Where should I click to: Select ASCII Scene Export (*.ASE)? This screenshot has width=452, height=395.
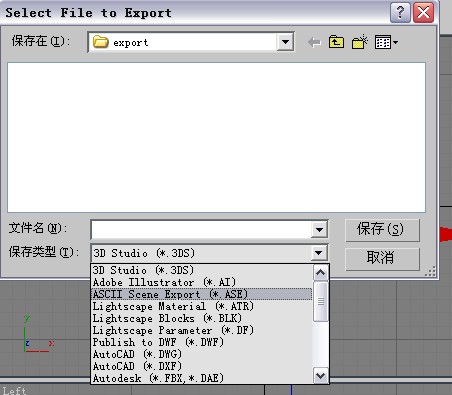coord(202,294)
